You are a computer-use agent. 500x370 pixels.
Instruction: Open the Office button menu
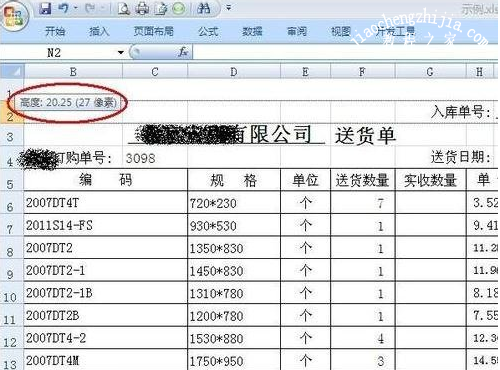tap(13, 17)
